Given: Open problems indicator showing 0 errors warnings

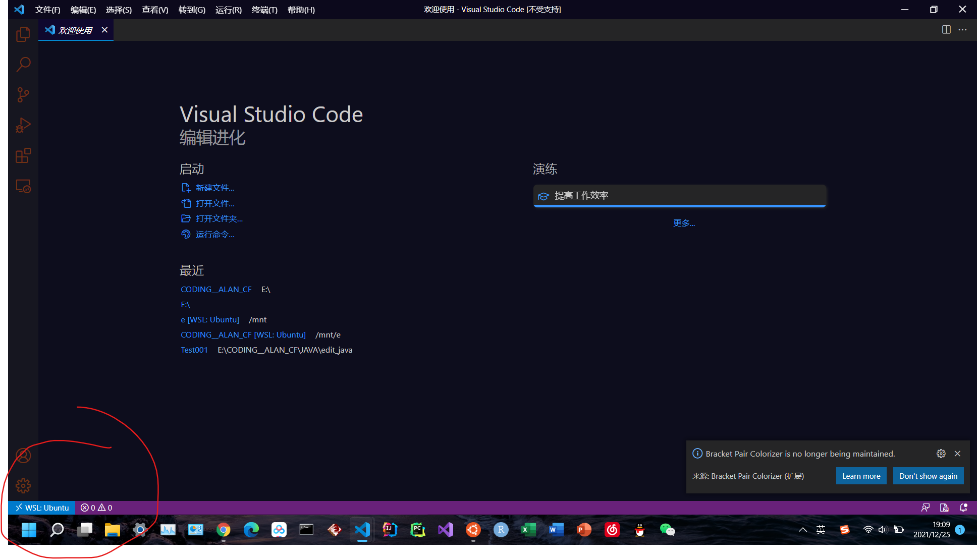Looking at the screenshot, I should pos(96,508).
